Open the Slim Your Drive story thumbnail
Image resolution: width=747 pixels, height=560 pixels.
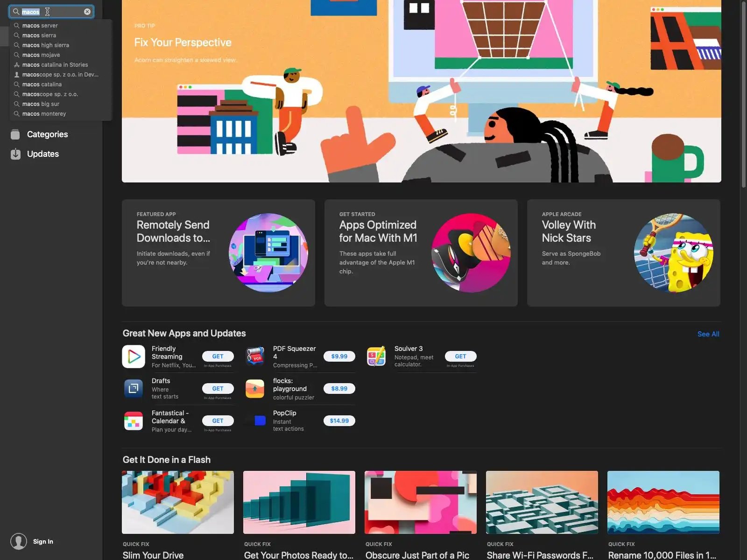pyautogui.click(x=178, y=502)
